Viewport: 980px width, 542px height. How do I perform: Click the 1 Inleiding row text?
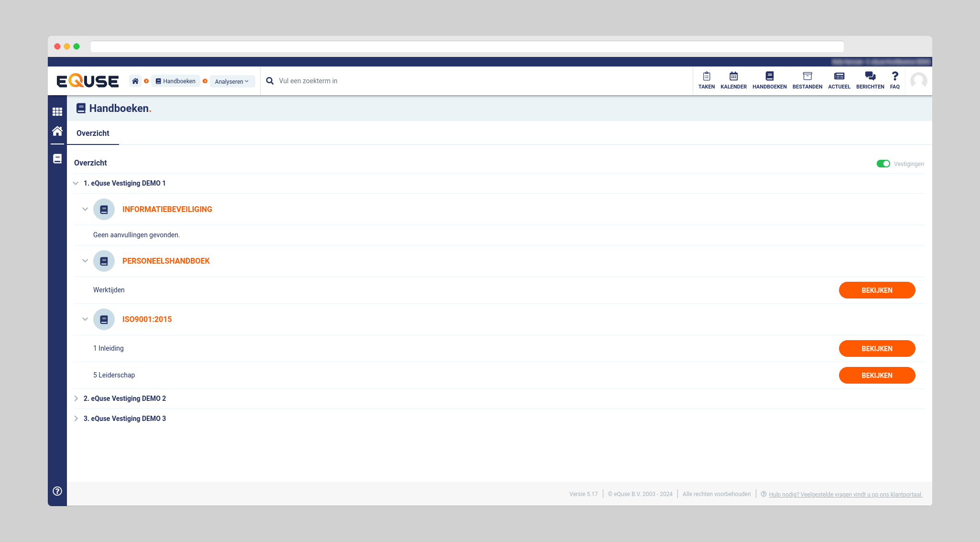click(x=109, y=348)
